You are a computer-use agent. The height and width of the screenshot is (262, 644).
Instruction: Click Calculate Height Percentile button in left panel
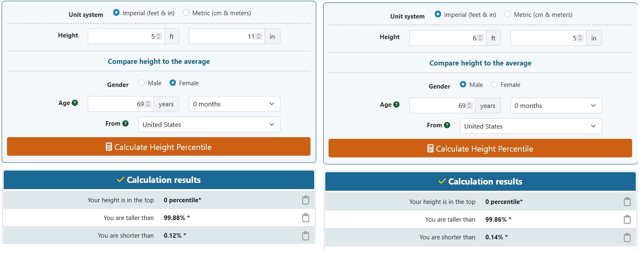159,147
